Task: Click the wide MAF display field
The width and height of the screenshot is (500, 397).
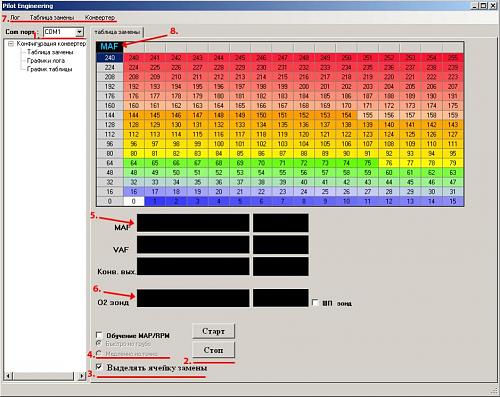Action: pos(193,223)
